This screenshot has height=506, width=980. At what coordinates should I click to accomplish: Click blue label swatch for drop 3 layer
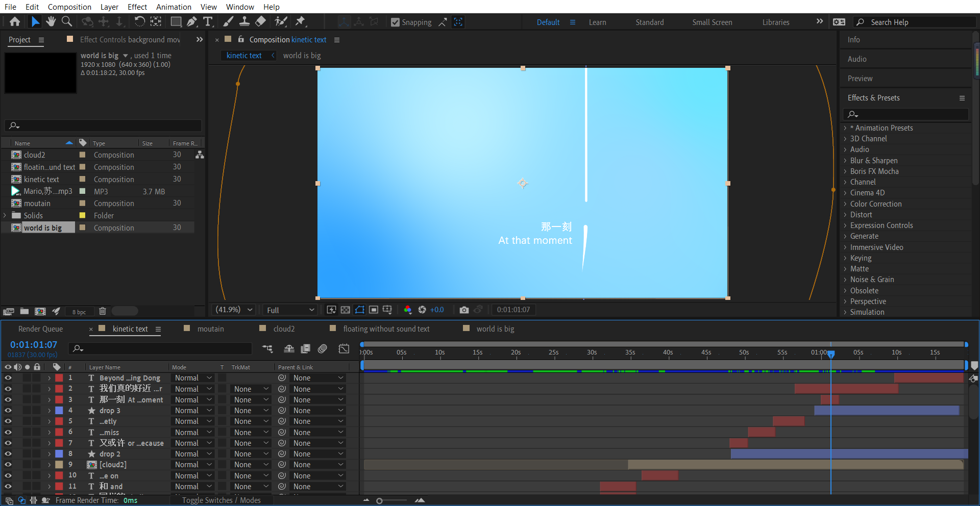pyautogui.click(x=59, y=411)
